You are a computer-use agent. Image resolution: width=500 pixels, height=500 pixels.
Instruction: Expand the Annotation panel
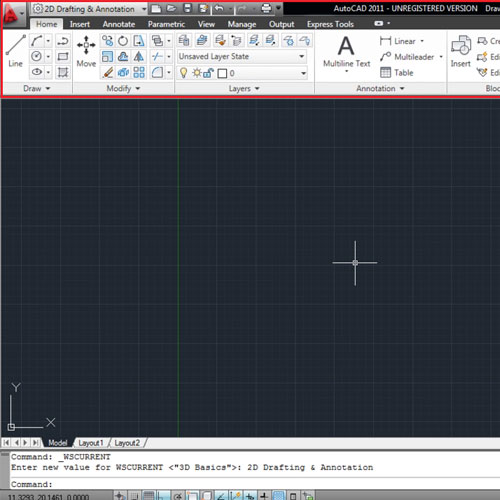tap(380, 88)
